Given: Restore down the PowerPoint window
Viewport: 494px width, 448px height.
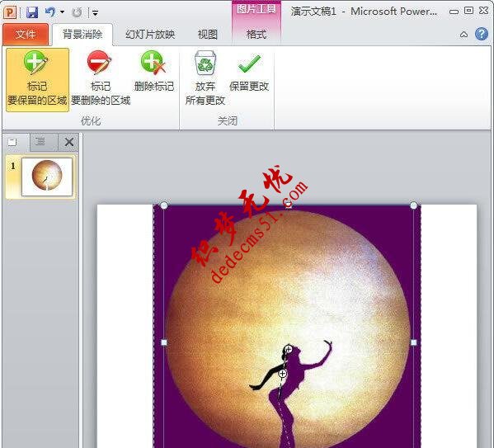Looking at the screenshot, I should (x=468, y=11).
